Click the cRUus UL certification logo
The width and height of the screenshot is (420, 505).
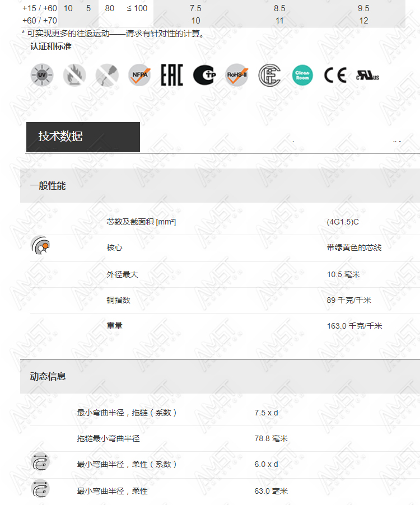(x=367, y=76)
